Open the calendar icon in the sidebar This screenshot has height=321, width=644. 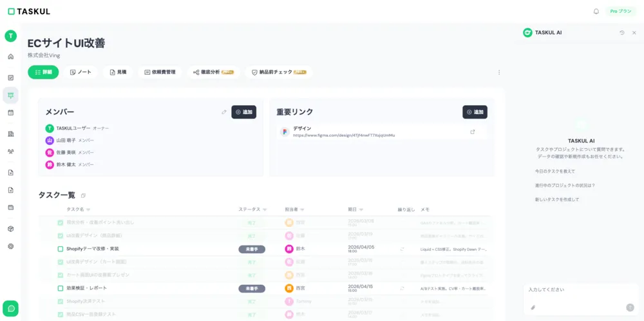(10, 112)
